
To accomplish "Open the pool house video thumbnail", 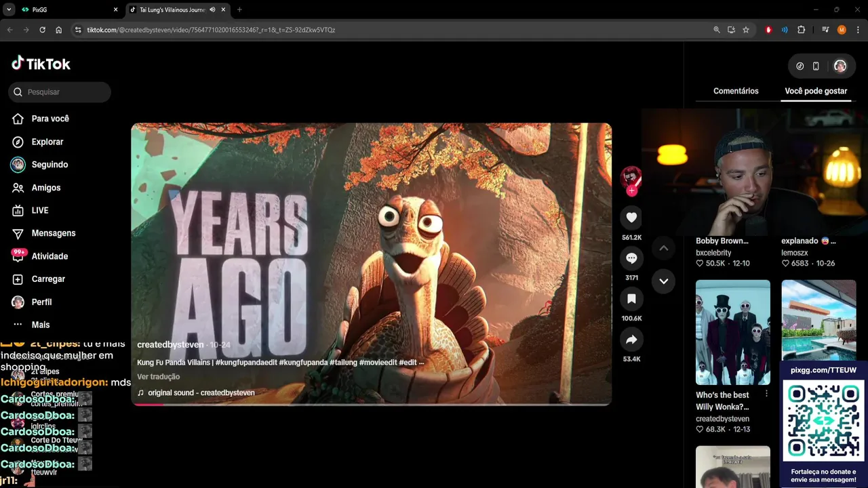I will [x=818, y=321].
